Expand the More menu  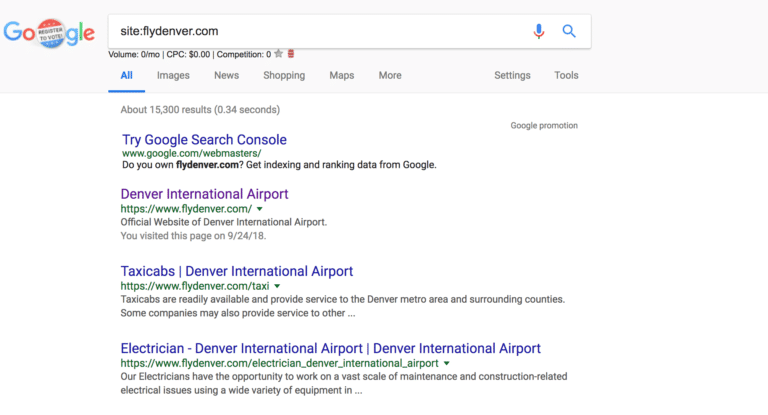390,75
